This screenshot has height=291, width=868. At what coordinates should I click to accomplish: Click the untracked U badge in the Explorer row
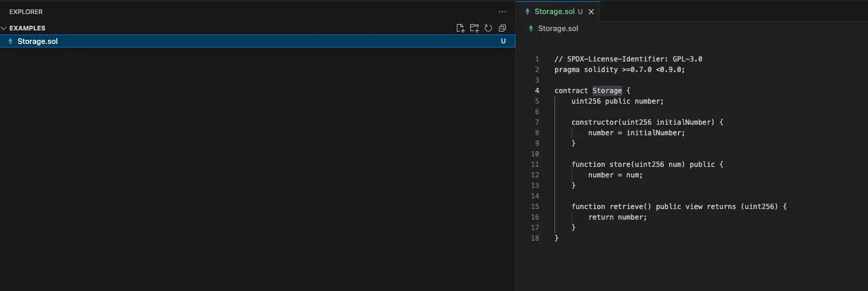point(503,42)
